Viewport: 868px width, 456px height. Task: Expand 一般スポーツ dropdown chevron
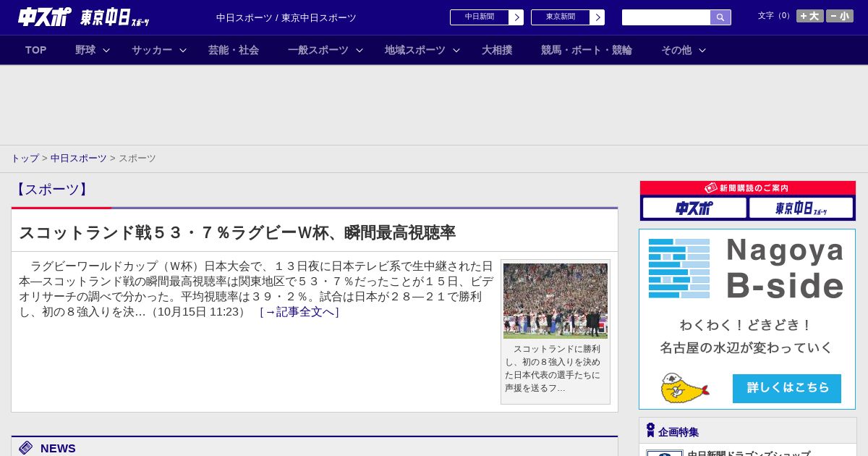[x=359, y=50]
